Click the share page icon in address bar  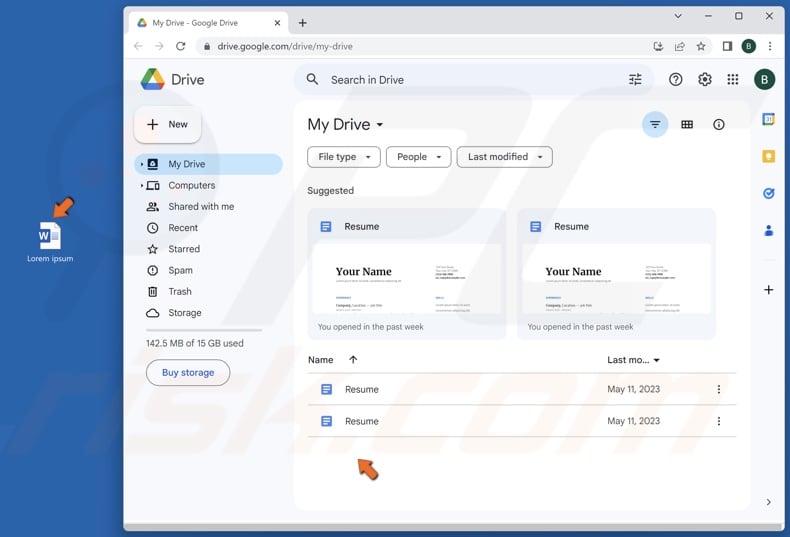pyautogui.click(x=679, y=46)
